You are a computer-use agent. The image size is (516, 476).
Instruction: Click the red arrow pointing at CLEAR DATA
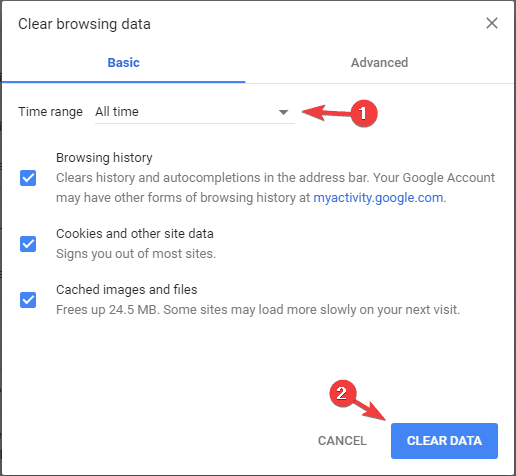pos(371,409)
